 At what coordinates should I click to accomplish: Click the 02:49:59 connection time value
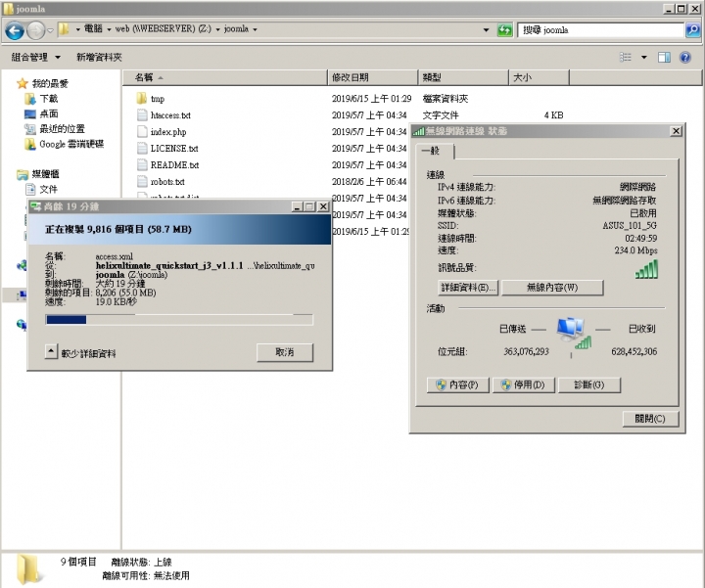point(640,238)
